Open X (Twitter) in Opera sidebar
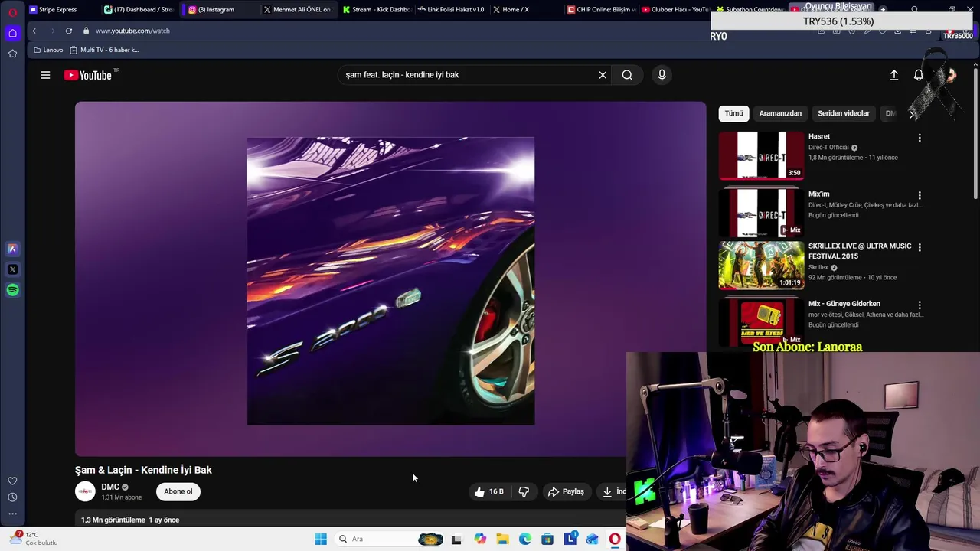The image size is (980, 551). tap(12, 269)
